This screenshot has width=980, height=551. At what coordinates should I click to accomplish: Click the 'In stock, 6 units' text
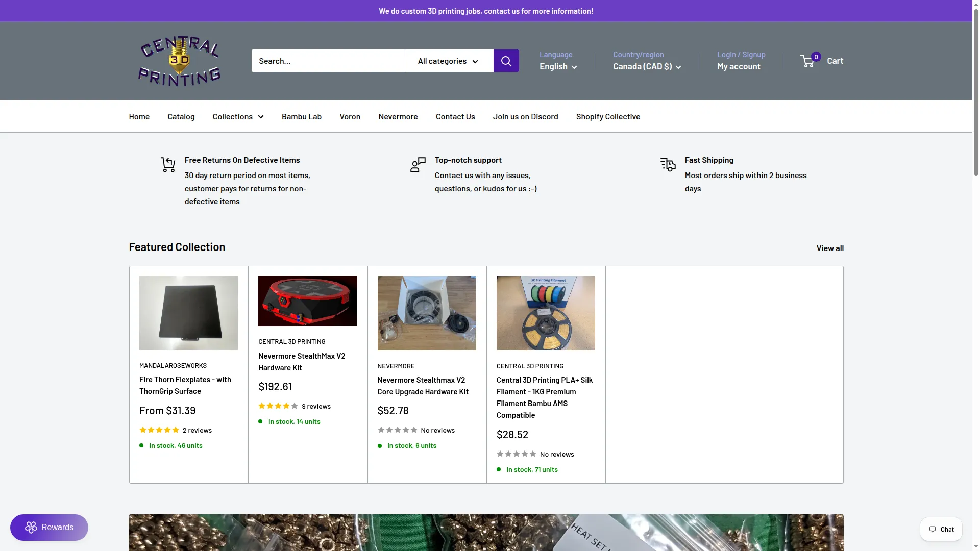click(412, 445)
